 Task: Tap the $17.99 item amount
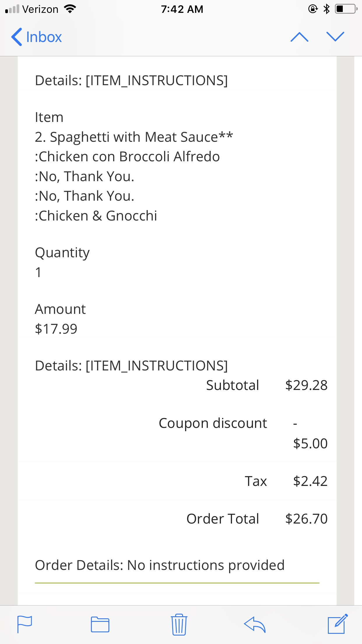pyautogui.click(x=56, y=329)
